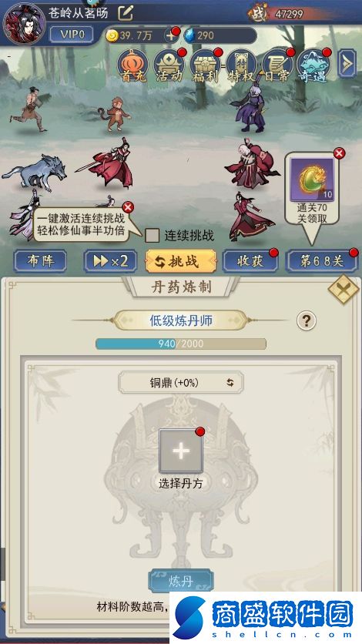Open the 活动 events icon
362x644 pixels.
tap(169, 66)
